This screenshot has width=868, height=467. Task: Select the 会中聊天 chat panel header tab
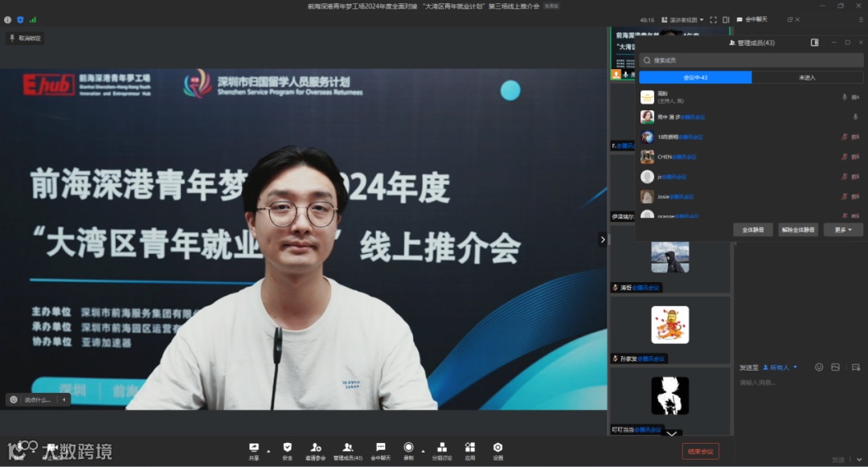tap(751, 19)
